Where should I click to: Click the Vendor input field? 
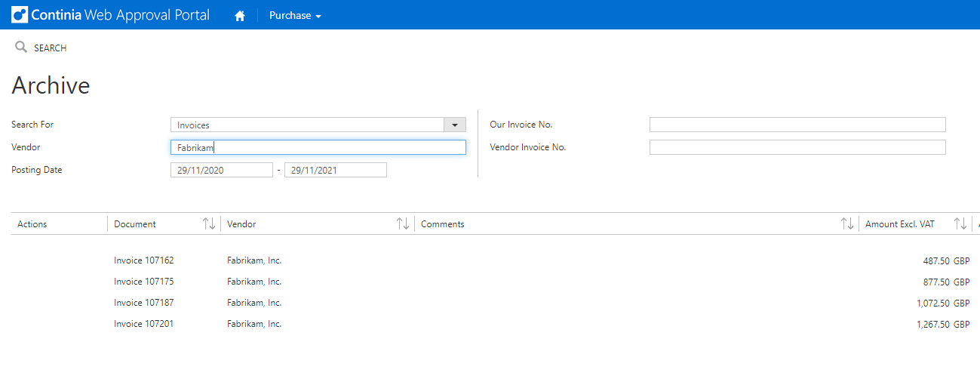318,148
